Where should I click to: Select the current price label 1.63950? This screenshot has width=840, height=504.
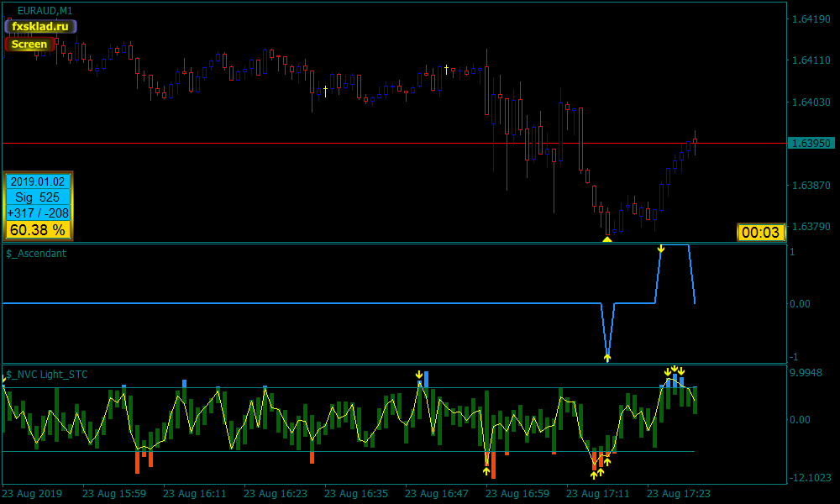click(x=811, y=144)
